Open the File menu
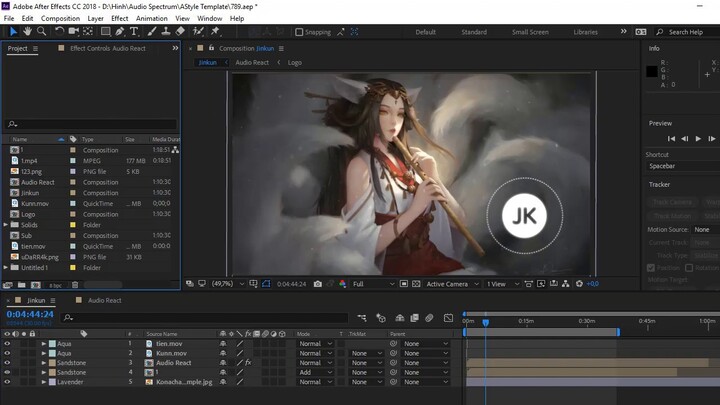720x405 pixels. click(9, 18)
